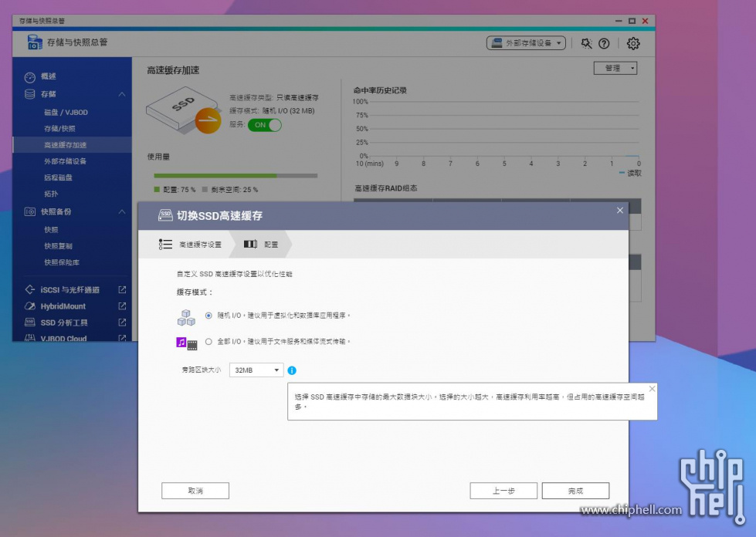Collapse the 快照备份 section chevron
The image size is (756, 537).
pyautogui.click(x=122, y=212)
